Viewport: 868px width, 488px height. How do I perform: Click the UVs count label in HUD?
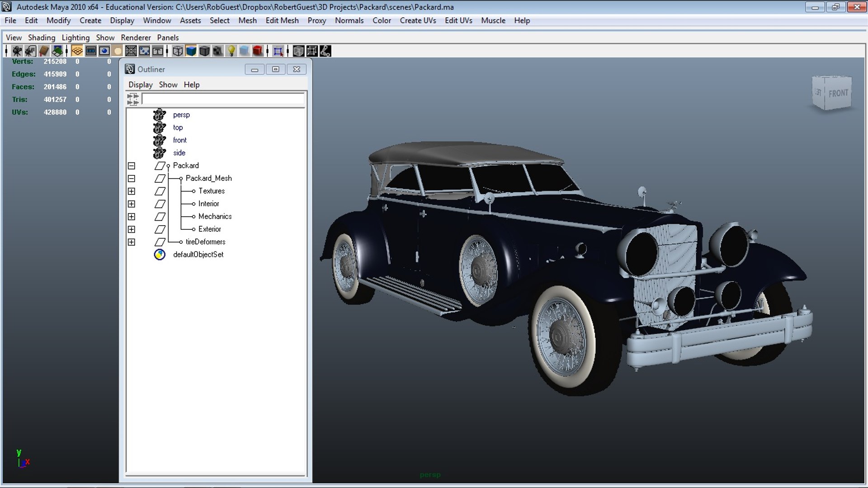click(20, 112)
